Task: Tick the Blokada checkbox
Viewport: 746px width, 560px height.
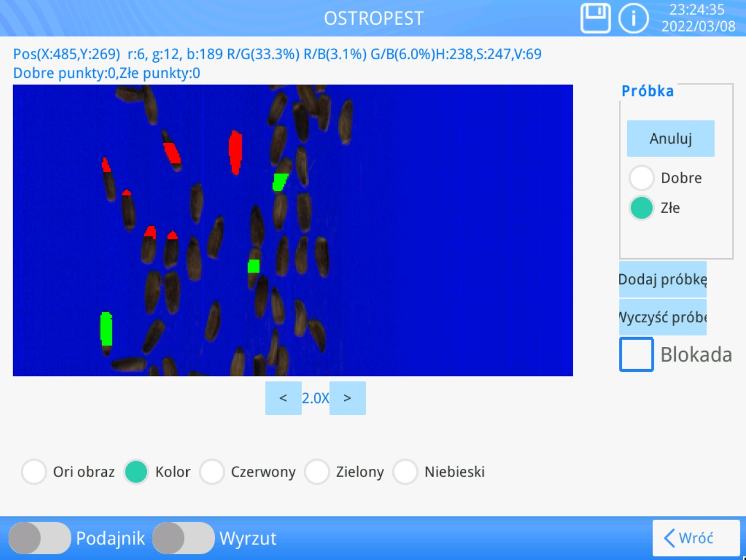Action: (637, 355)
